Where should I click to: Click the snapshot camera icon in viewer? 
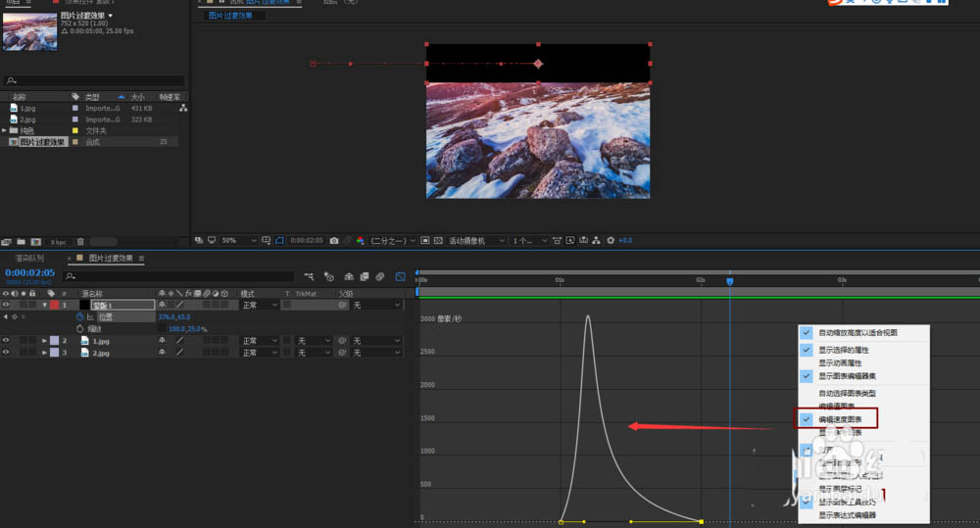pyautogui.click(x=334, y=240)
